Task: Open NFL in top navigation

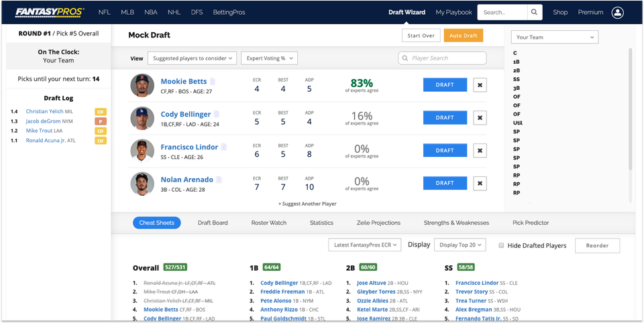Action: pos(105,12)
